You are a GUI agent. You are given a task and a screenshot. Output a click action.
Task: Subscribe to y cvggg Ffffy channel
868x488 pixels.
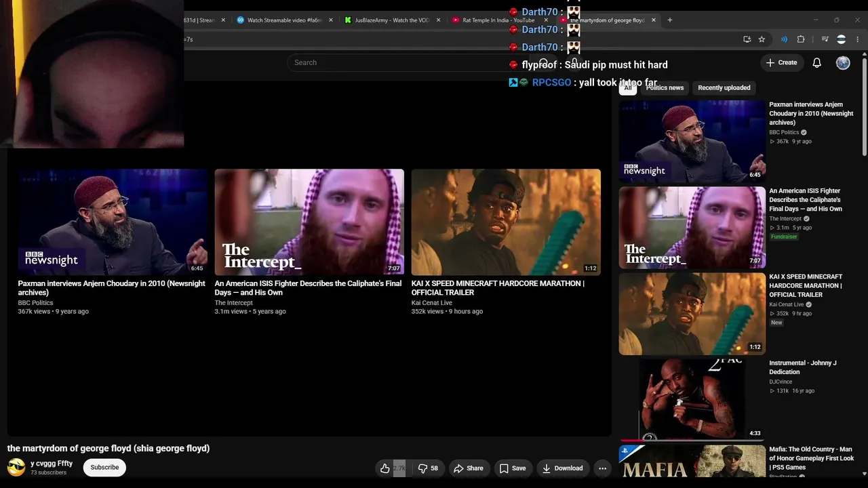[104, 467]
